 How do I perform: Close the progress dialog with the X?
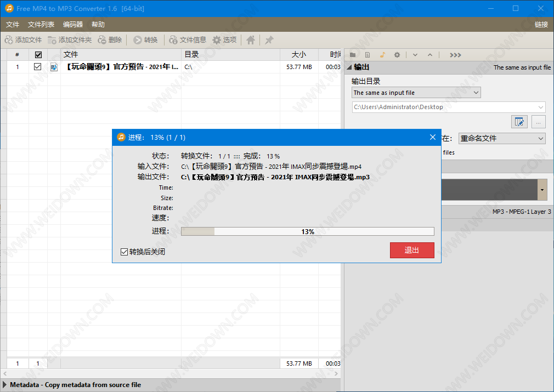432,137
